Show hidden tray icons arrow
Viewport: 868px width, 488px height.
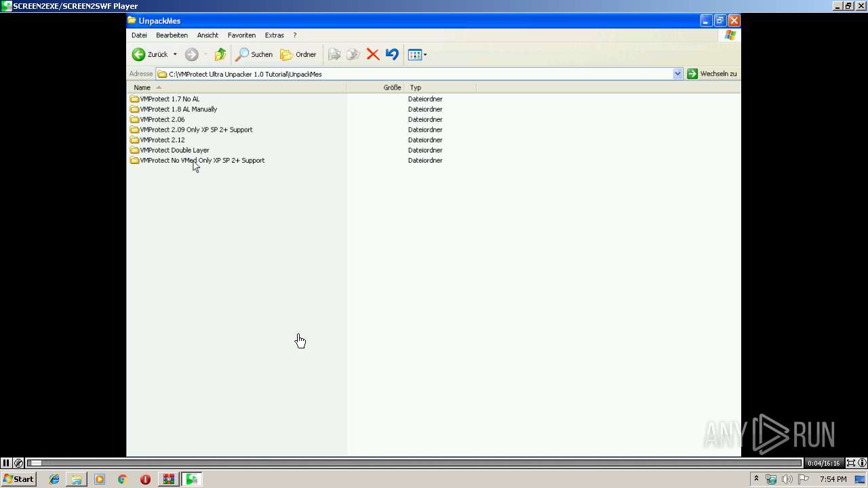pos(756,479)
